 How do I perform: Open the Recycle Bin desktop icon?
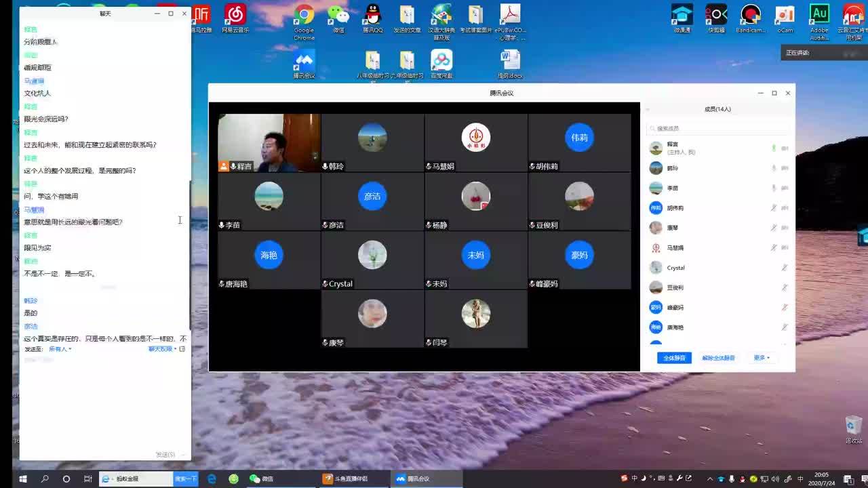853,428
